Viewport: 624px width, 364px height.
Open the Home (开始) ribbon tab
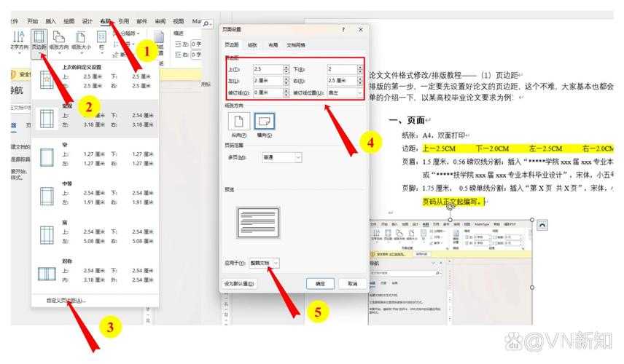(32, 21)
